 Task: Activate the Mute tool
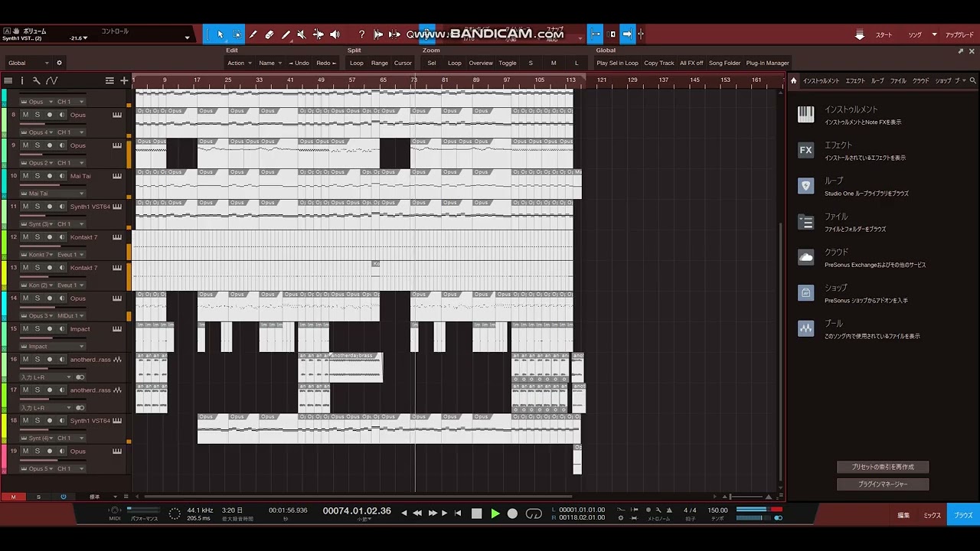coord(302,34)
